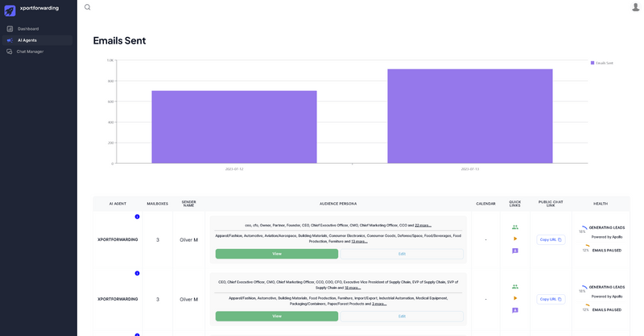Screen dimensions: 644x336
Task: Expand '3 more...' industries in second row
Action: (x=379, y=304)
